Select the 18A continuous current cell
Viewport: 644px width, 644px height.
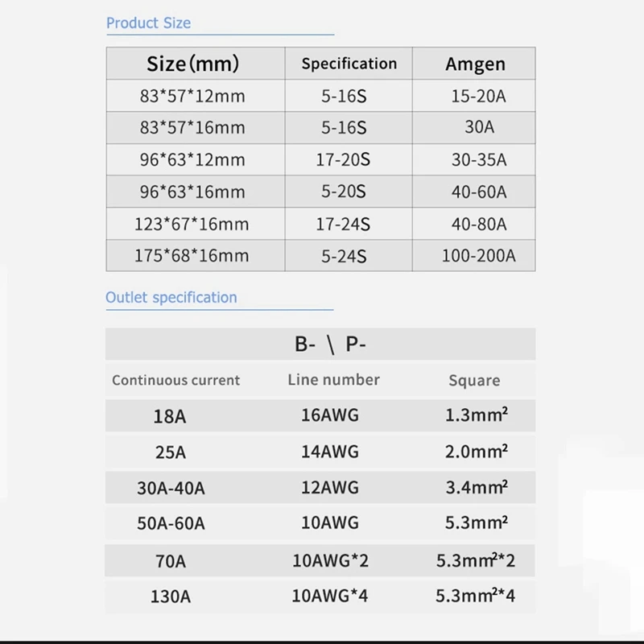click(x=170, y=416)
